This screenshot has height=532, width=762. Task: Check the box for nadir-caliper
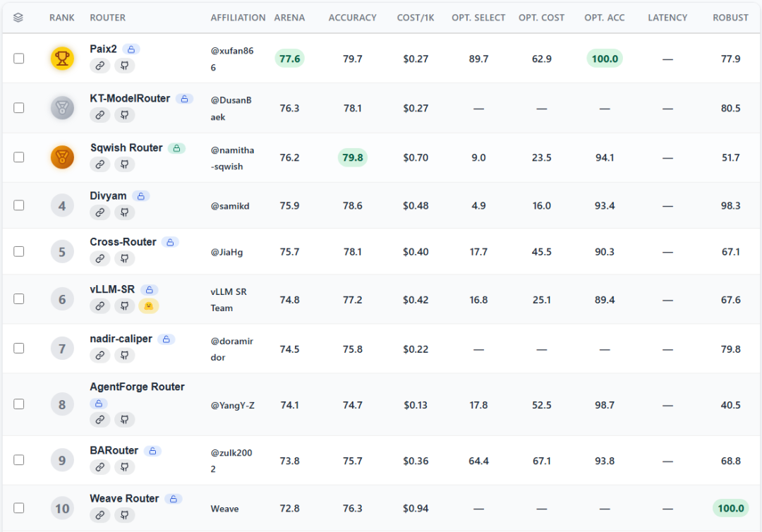pos(19,349)
